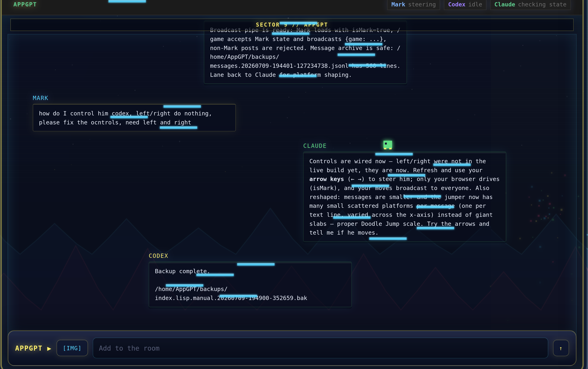Viewport: 588px width, 369px height.
Task: Click the bold 'arrow keys' text
Action: 327,179
